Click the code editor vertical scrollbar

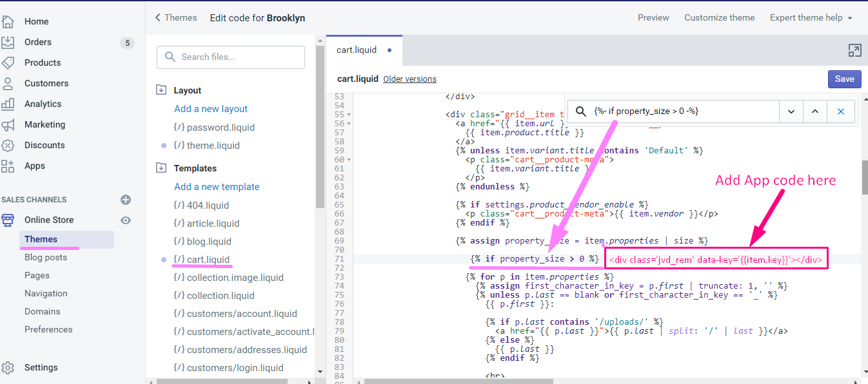pos(864,177)
